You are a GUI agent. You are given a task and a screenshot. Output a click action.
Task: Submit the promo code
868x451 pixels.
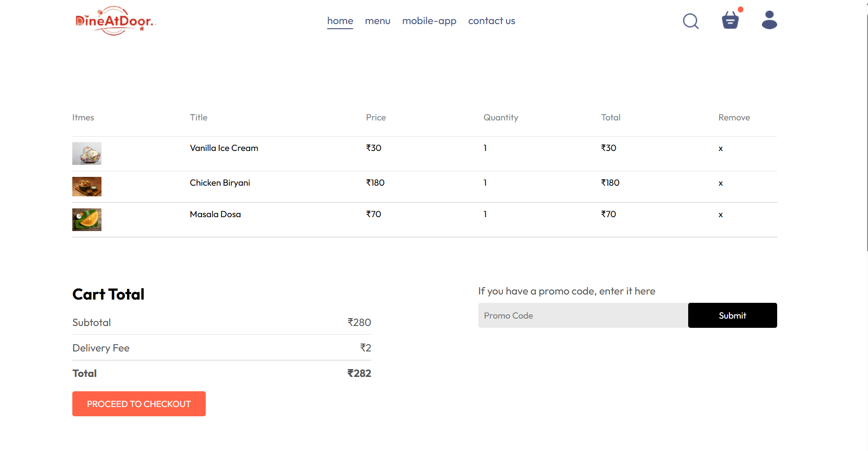(732, 315)
